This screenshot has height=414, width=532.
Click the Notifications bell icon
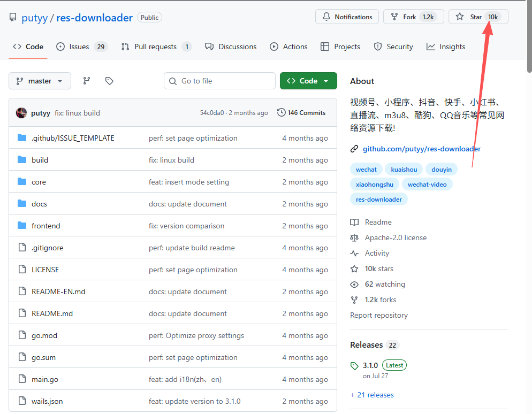326,17
